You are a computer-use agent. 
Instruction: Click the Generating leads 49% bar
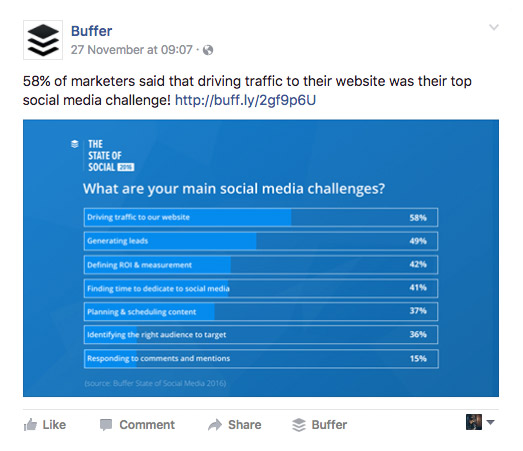point(261,241)
